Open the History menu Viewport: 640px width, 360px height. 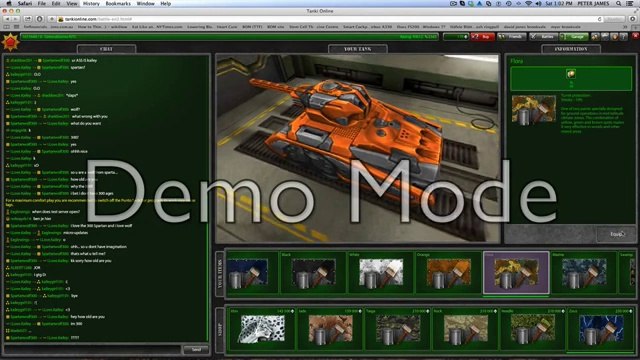[91, 4]
